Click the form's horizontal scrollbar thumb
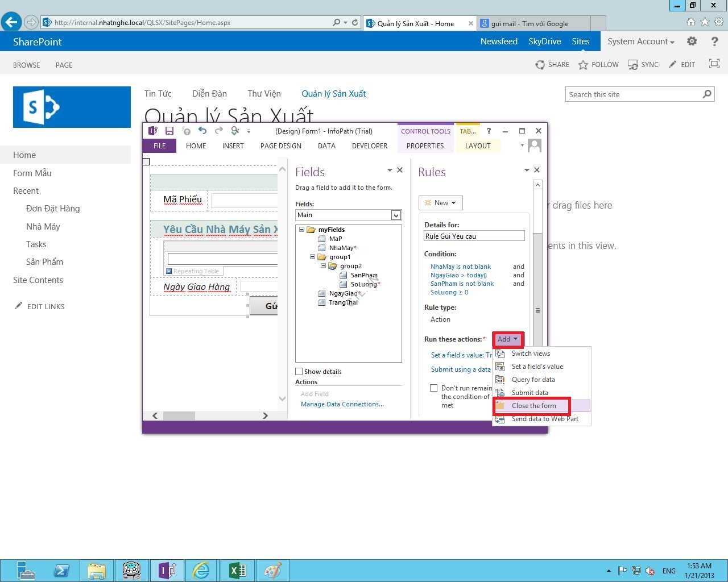The width and height of the screenshot is (728, 582). click(x=179, y=416)
